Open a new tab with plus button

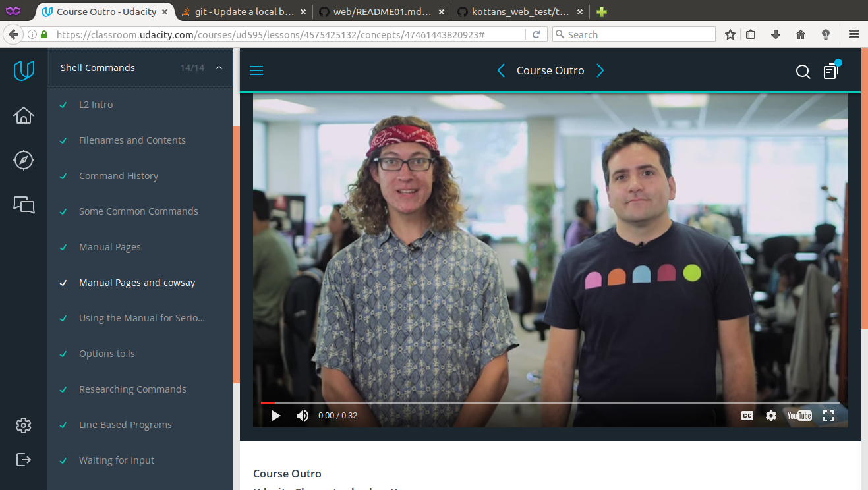click(601, 12)
